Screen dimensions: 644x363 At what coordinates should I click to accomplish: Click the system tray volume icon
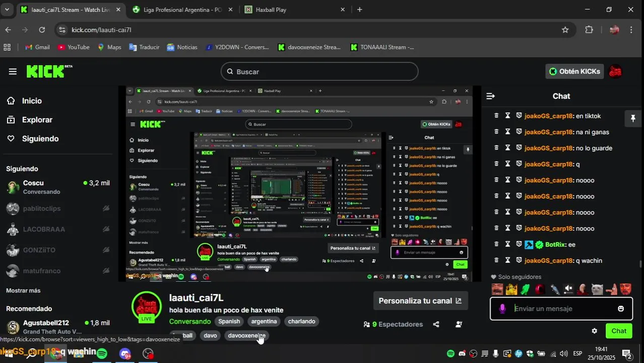(564, 353)
